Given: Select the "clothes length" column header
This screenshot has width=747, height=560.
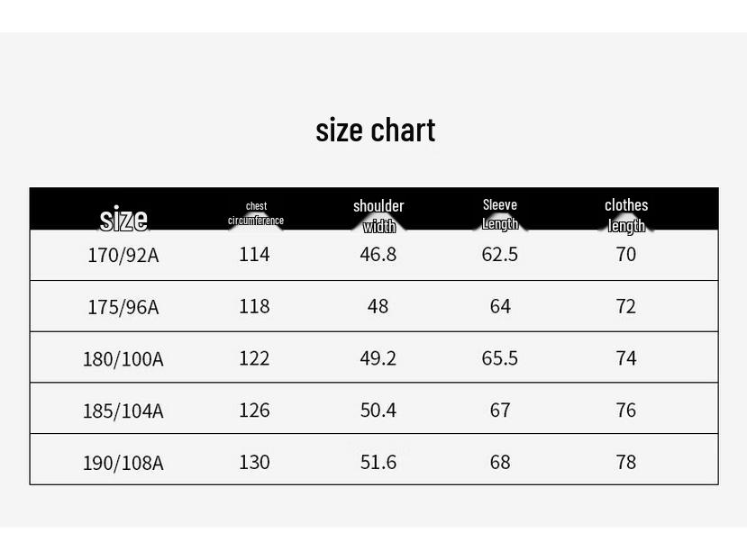Looking at the screenshot, I should [626, 214].
